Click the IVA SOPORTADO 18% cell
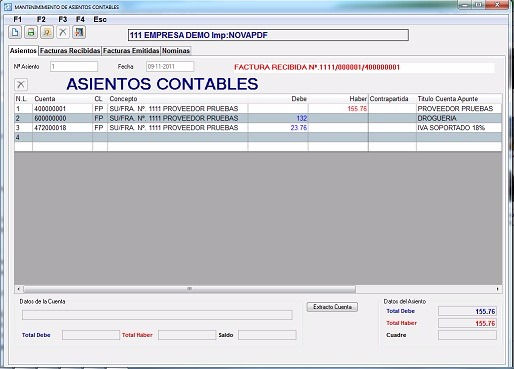The image size is (514, 369). click(459, 128)
